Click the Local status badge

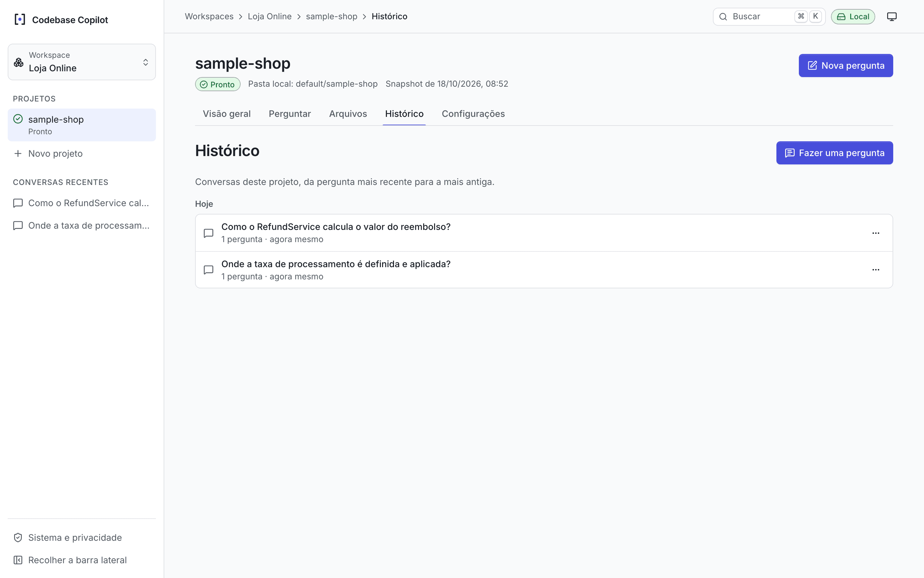point(853,17)
